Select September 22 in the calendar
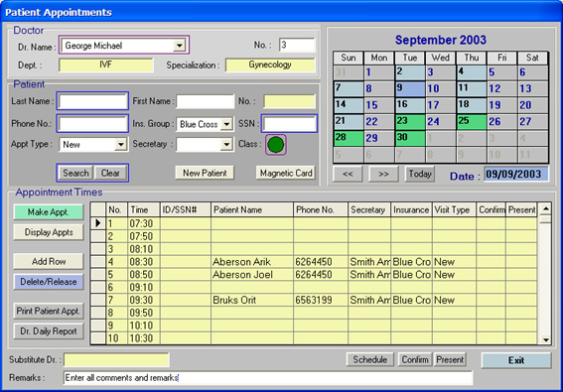Image resolution: width=563 pixels, height=392 pixels. pyautogui.click(x=378, y=122)
